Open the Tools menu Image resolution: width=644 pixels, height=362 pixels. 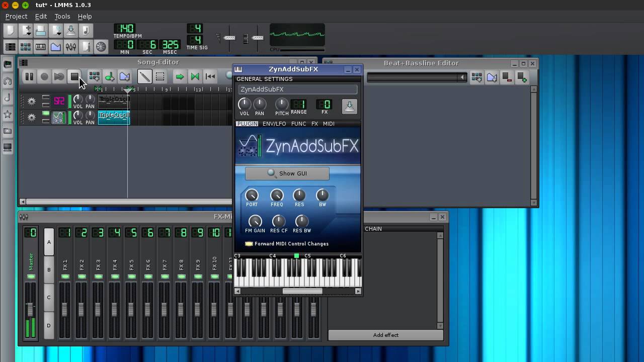62,17
